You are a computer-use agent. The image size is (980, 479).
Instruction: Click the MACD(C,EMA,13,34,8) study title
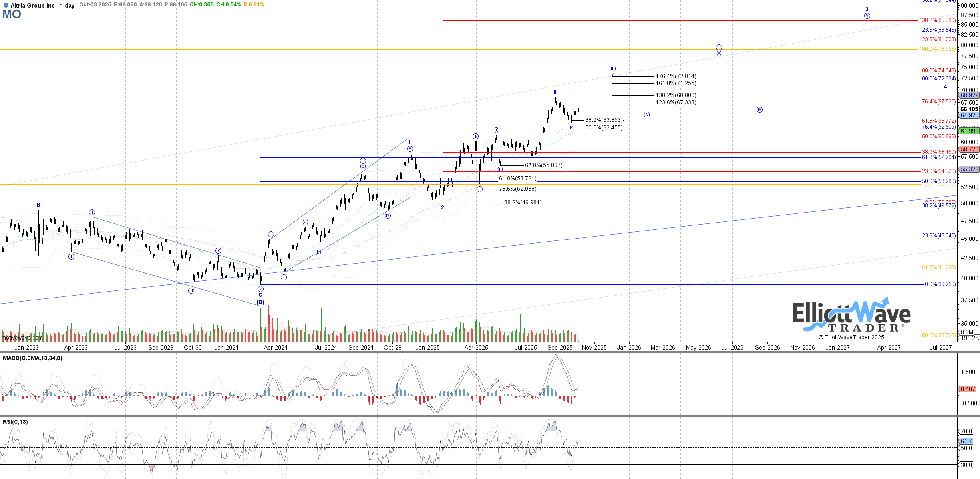pos(32,358)
